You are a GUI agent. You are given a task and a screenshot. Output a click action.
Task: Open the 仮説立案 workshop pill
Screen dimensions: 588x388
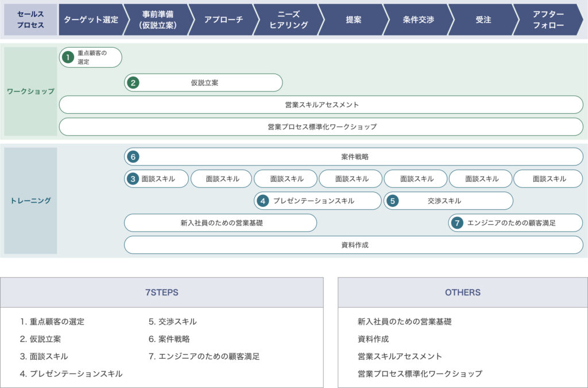[x=203, y=83]
